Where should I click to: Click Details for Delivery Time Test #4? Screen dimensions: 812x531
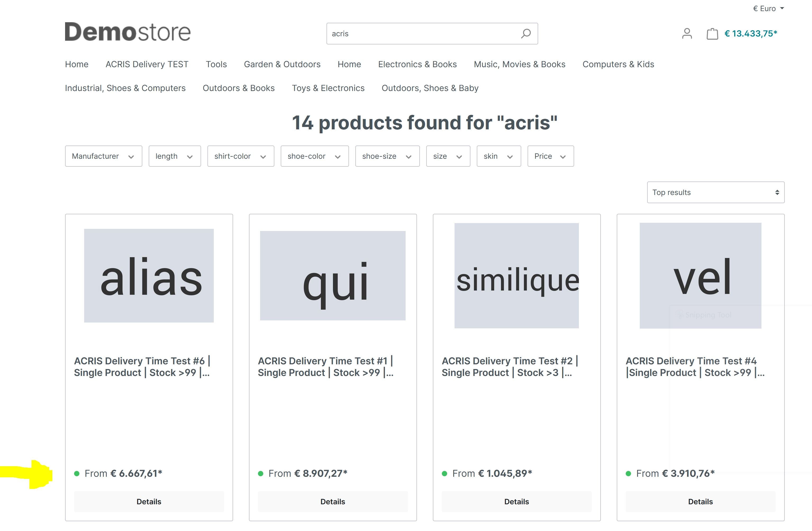700,502
